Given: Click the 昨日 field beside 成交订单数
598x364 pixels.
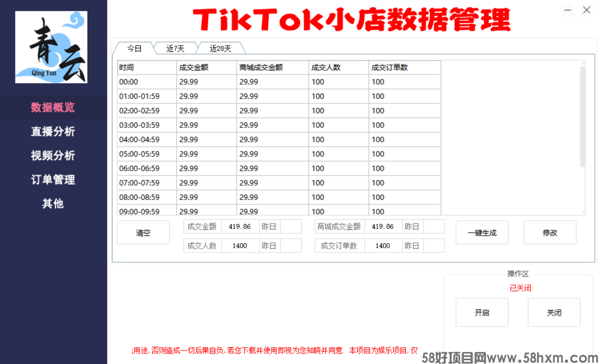Looking at the screenshot, I should click(x=434, y=246).
